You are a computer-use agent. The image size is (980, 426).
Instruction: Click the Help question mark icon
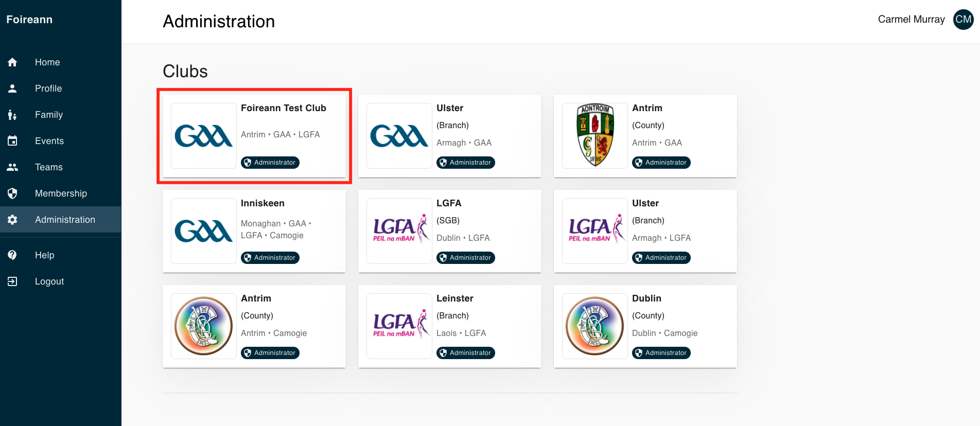12,255
